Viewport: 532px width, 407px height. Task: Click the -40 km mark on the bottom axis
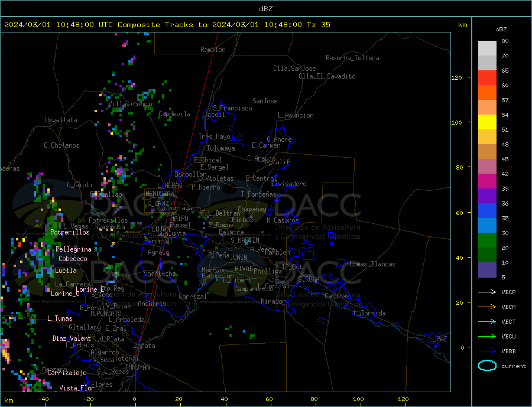coord(43,399)
